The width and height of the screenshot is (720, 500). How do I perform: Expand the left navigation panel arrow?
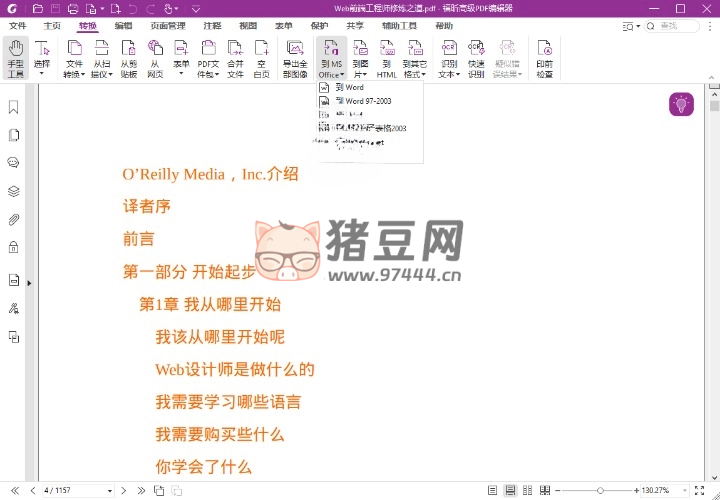tap(29, 283)
